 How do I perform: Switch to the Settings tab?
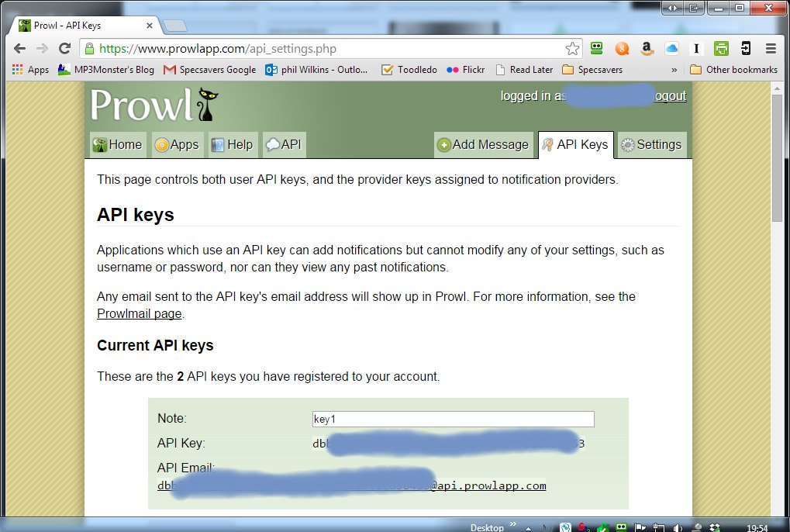coord(650,145)
